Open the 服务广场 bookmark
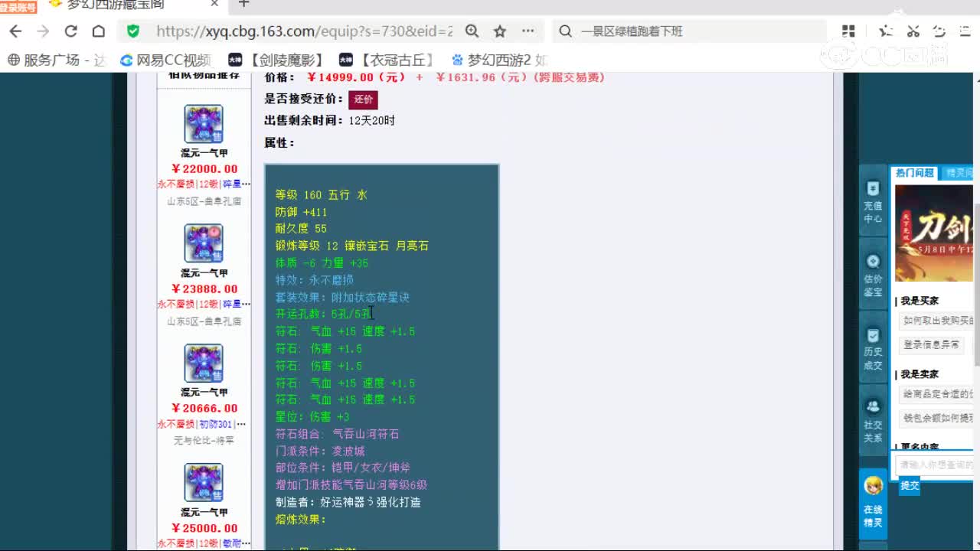This screenshot has height=551, width=980. 56,60
